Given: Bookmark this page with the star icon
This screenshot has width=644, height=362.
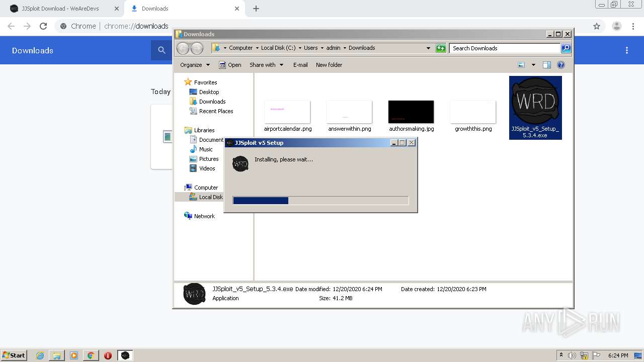Looking at the screenshot, I should 597,26.
